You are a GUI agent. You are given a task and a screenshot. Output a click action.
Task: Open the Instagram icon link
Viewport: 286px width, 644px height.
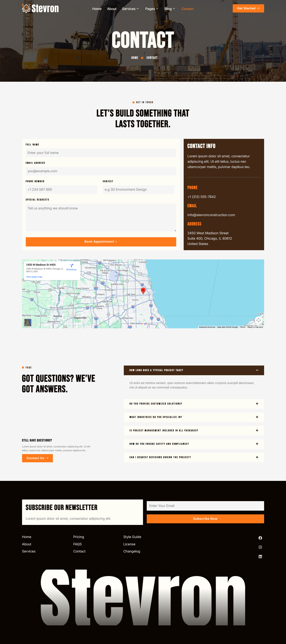(260, 547)
